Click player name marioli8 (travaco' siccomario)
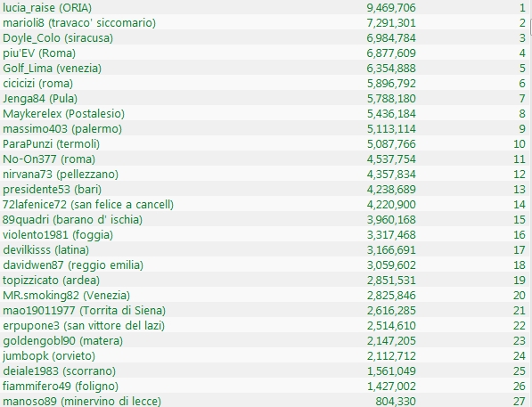This screenshot has width=532, height=407. click(79, 23)
